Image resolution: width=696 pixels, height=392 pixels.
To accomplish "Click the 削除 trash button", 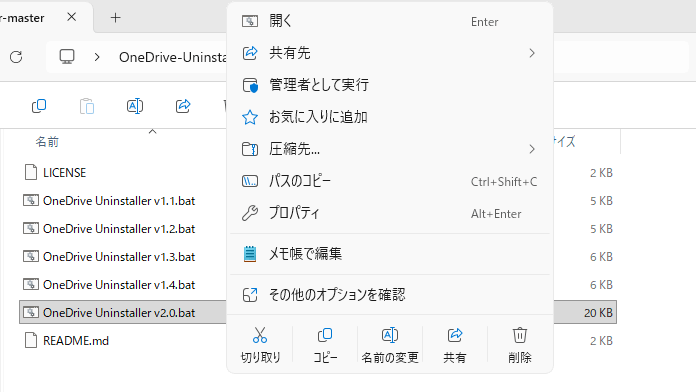I will 520,345.
